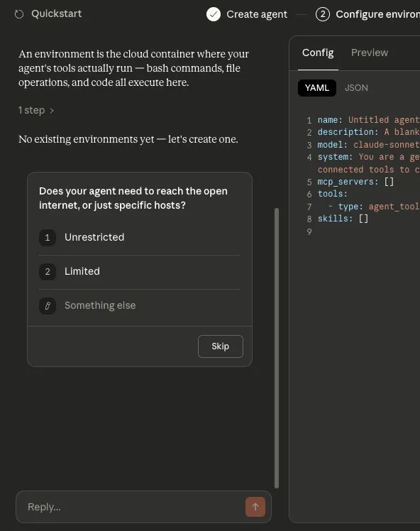Click the model claude-sonnet line

[368, 145]
